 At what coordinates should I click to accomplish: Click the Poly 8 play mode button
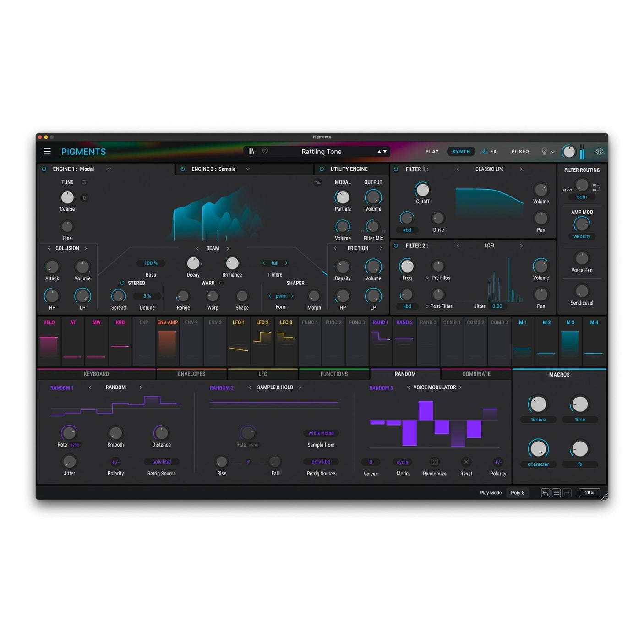click(x=518, y=492)
